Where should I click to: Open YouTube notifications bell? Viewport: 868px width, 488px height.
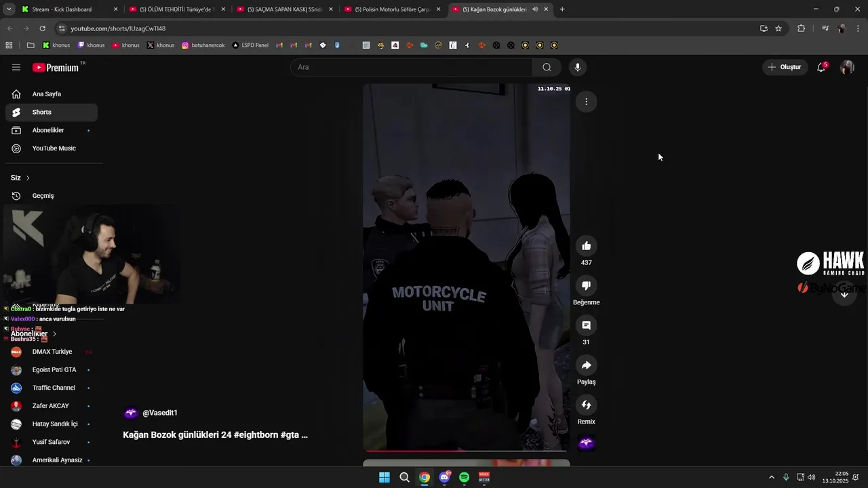tap(821, 67)
